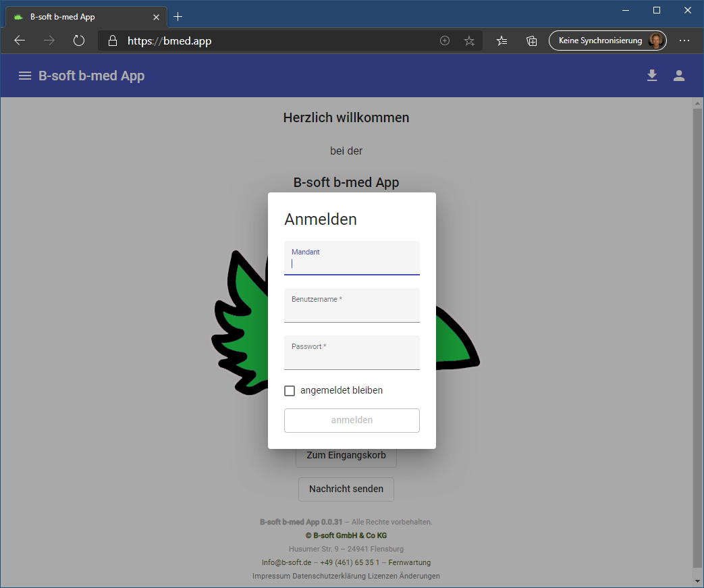The width and height of the screenshot is (704, 588).
Task: Open the hamburger navigation menu
Action: coord(25,76)
